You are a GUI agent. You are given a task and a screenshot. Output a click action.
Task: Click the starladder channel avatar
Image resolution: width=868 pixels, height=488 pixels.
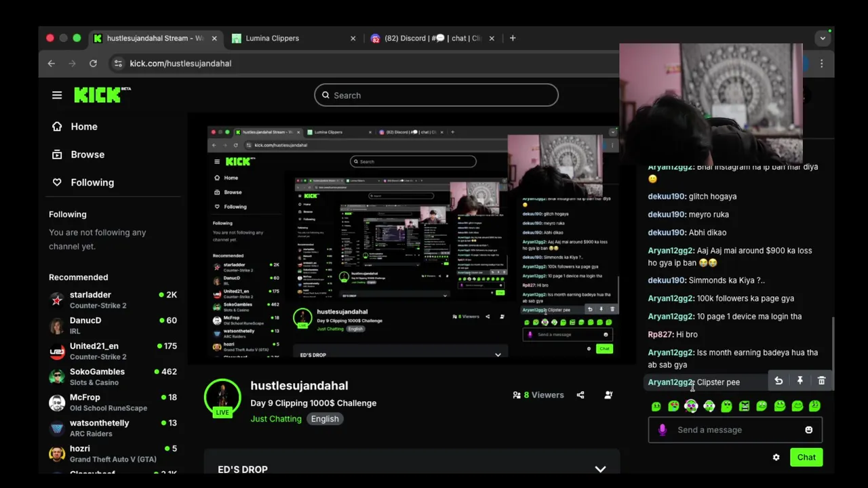point(57,300)
